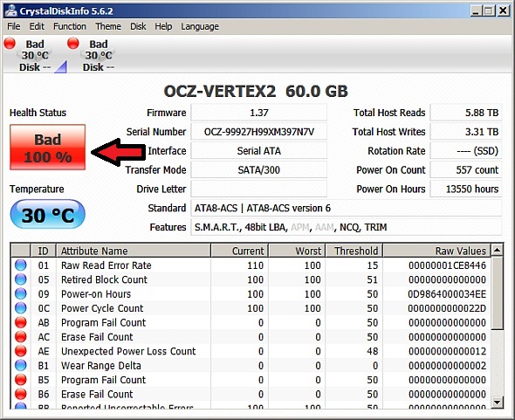Click the Raw Values column header
The height and width of the screenshot is (420, 515).
pyautogui.click(x=437, y=251)
